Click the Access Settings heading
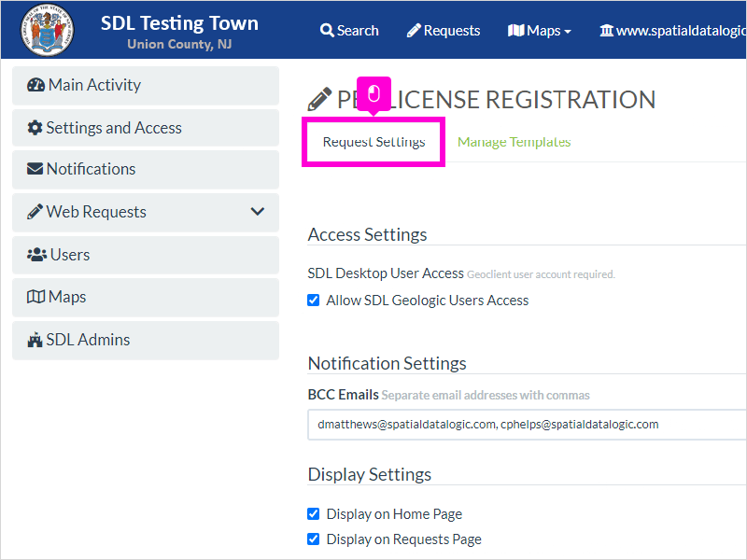 point(367,235)
